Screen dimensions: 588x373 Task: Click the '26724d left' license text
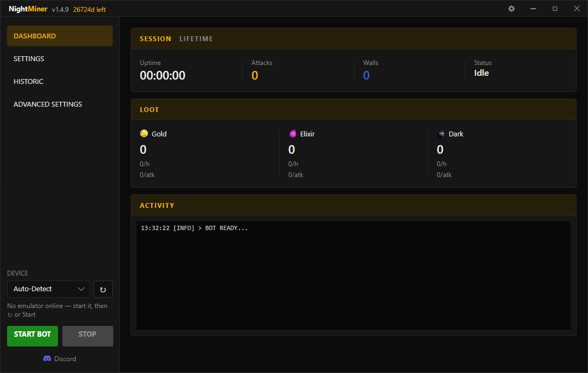coord(89,10)
